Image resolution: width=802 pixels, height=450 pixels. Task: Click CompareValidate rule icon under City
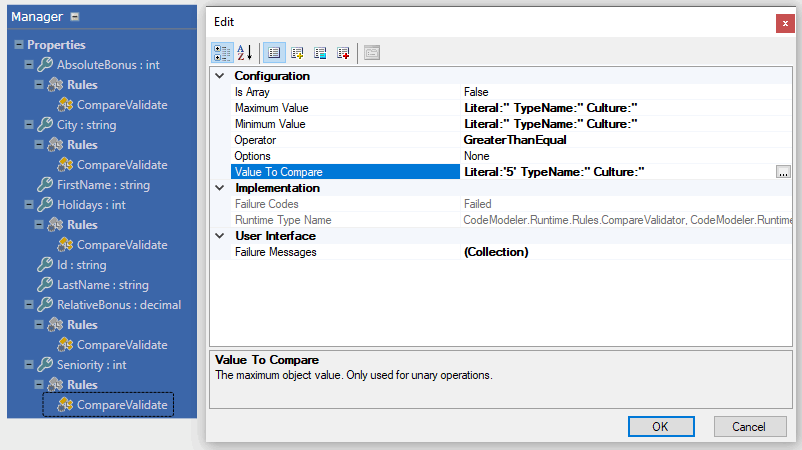point(65,165)
